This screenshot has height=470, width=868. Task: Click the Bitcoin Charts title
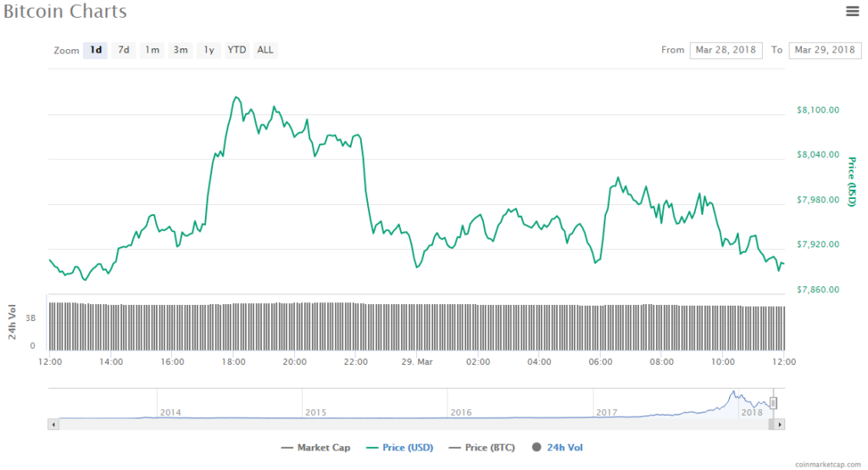click(65, 12)
